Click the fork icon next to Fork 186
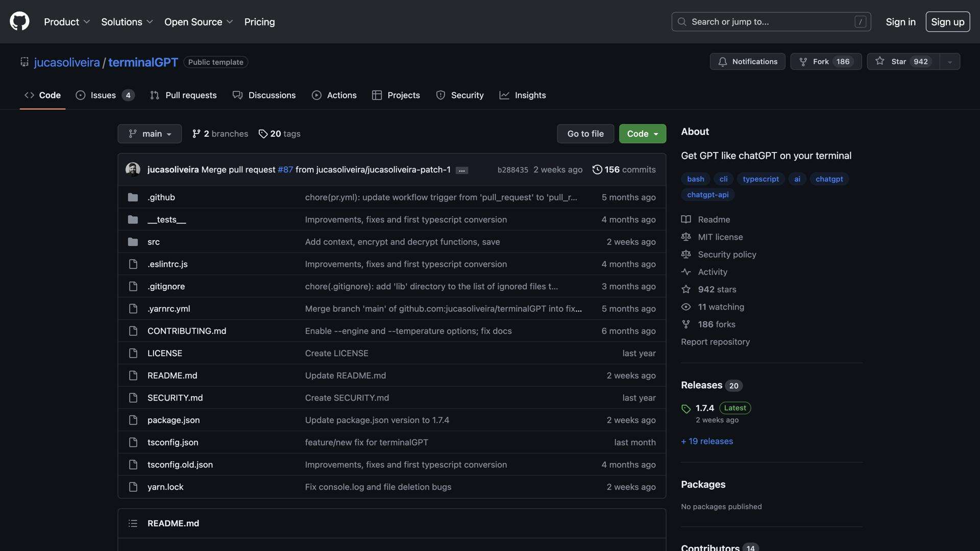Image resolution: width=980 pixels, height=551 pixels. 803,61
